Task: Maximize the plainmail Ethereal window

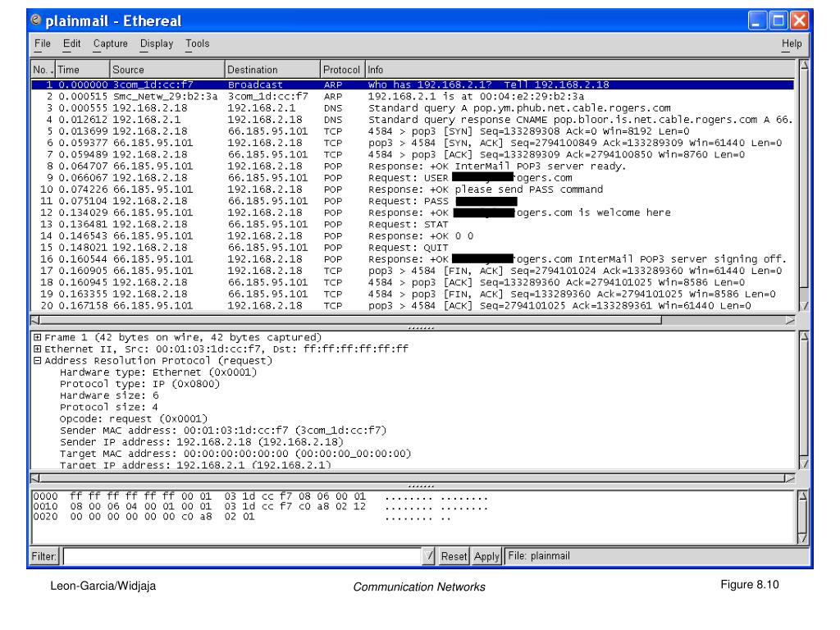Action: pyautogui.click(x=778, y=21)
